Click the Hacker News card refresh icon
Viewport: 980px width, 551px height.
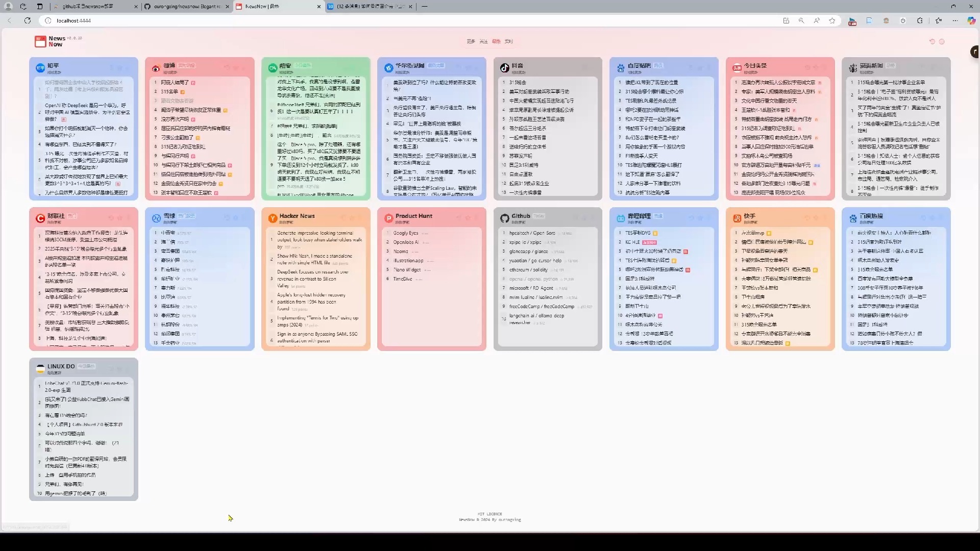pyautogui.click(x=344, y=218)
